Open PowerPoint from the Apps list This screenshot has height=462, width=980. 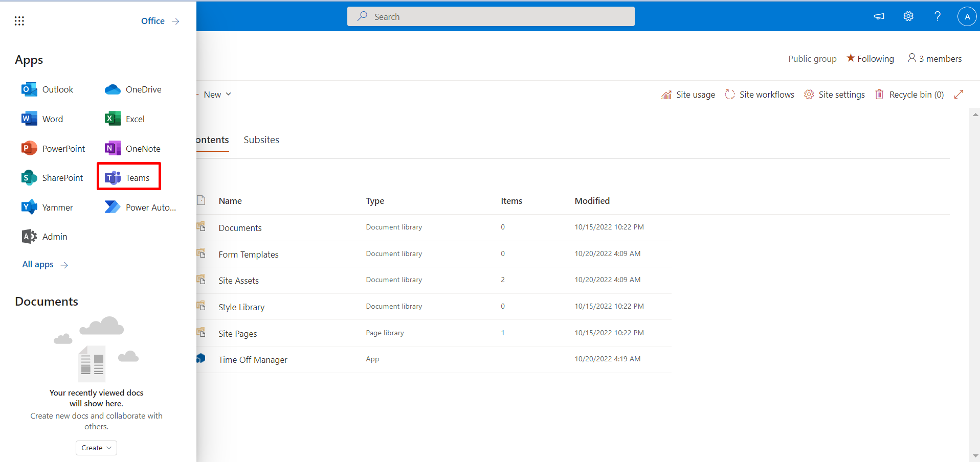[x=53, y=149]
